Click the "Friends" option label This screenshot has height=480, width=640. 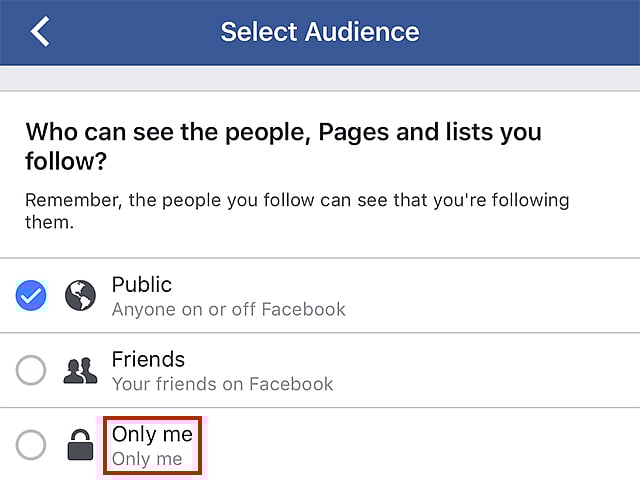tap(148, 359)
